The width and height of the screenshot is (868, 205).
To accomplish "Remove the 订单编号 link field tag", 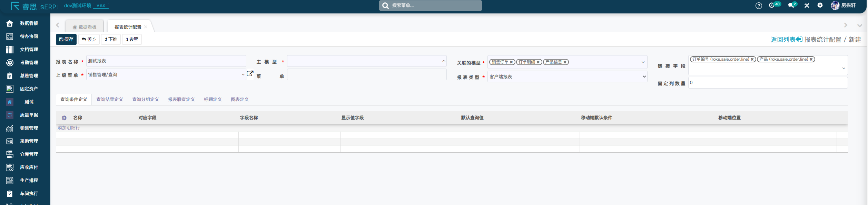I will coord(752,59).
